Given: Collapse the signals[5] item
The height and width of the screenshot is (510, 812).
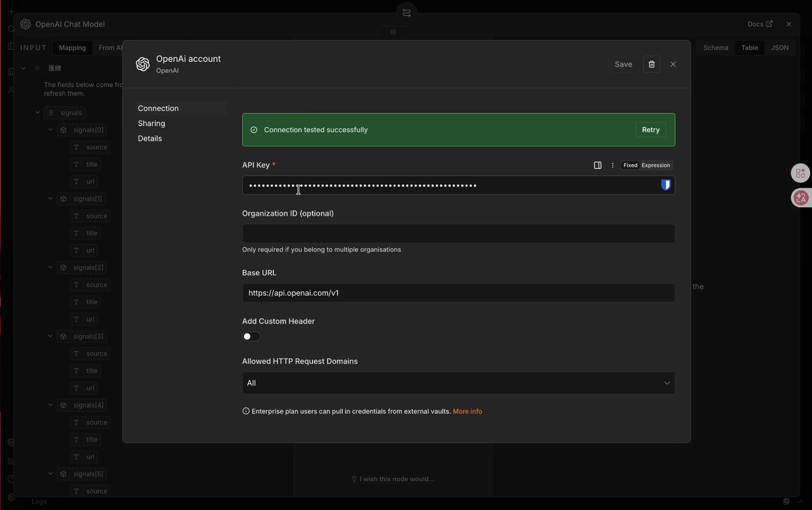Looking at the screenshot, I should click(x=50, y=473).
